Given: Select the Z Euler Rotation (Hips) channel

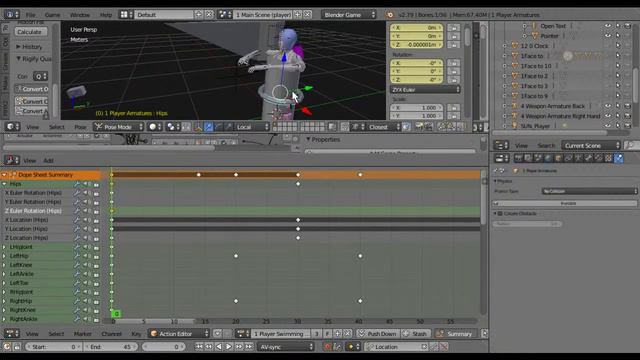Looking at the screenshot, I should click(x=33, y=211).
